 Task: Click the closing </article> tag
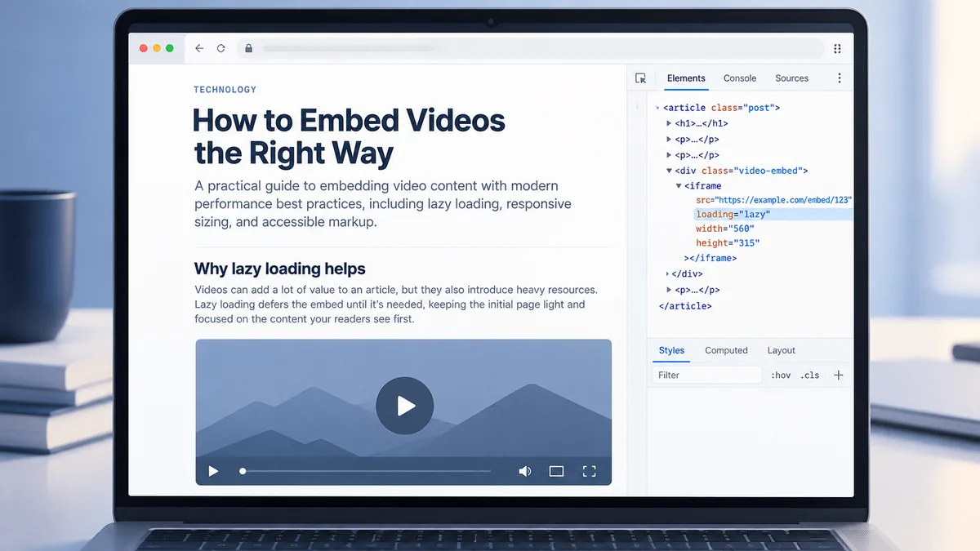tap(685, 306)
